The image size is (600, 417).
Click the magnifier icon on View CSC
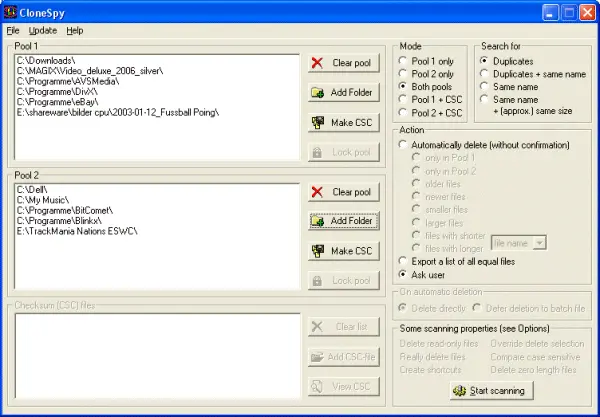(x=317, y=386)
